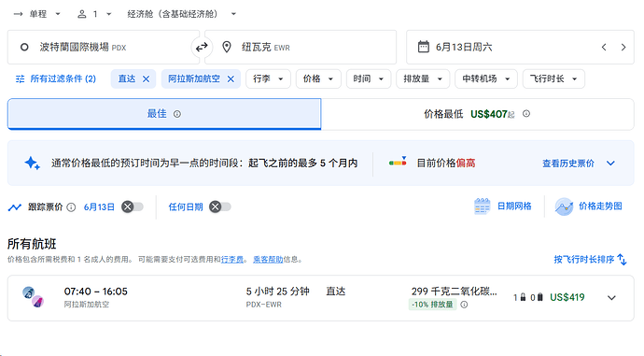Open the 经济舱 cabin class dropdown
This screenshot has height=356, width=644.
pos(182,14)
